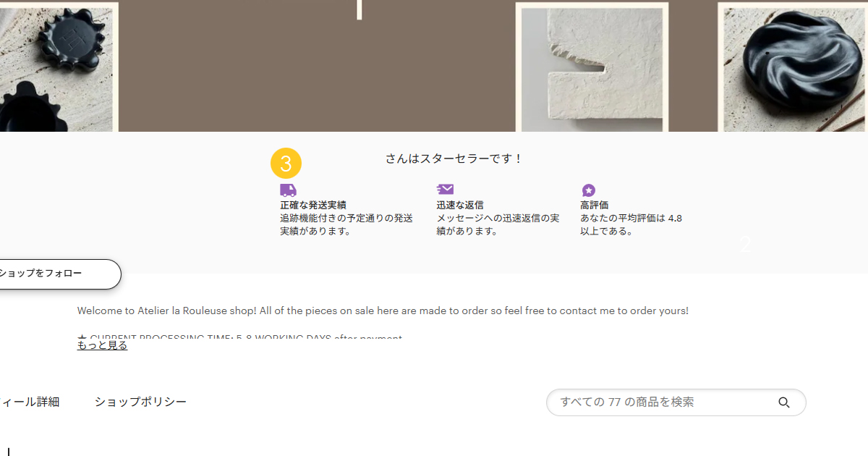
Task: Click the 迅速な返信 heading
Action: click(x=460, y=206)
